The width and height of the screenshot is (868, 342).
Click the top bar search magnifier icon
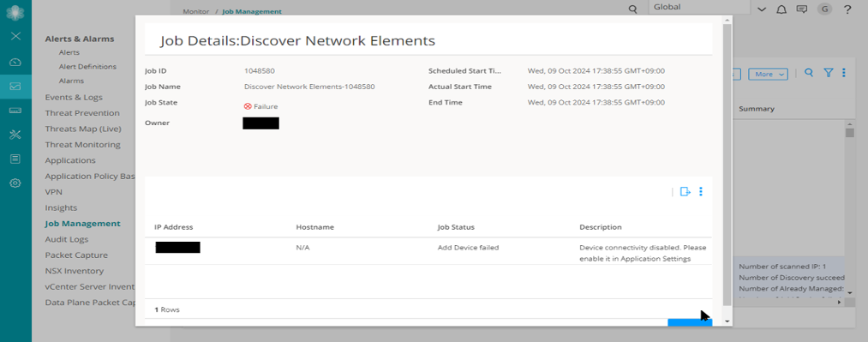(x=632, y=9)
